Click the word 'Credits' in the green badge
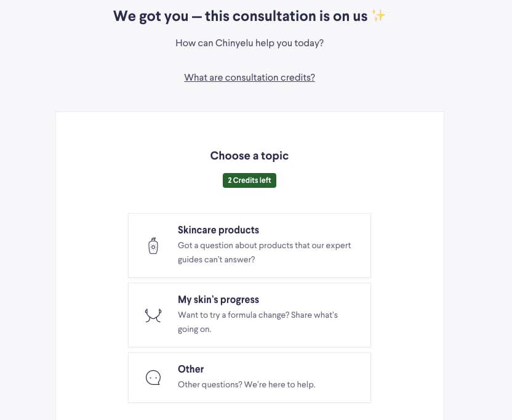This screenshot has height=420, width=512. coord(245,180)
